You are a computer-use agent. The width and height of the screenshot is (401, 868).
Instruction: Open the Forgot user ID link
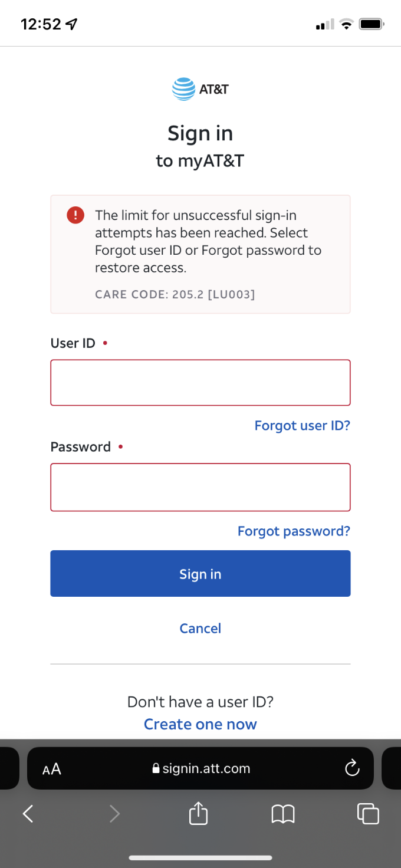tap(303, 425)
